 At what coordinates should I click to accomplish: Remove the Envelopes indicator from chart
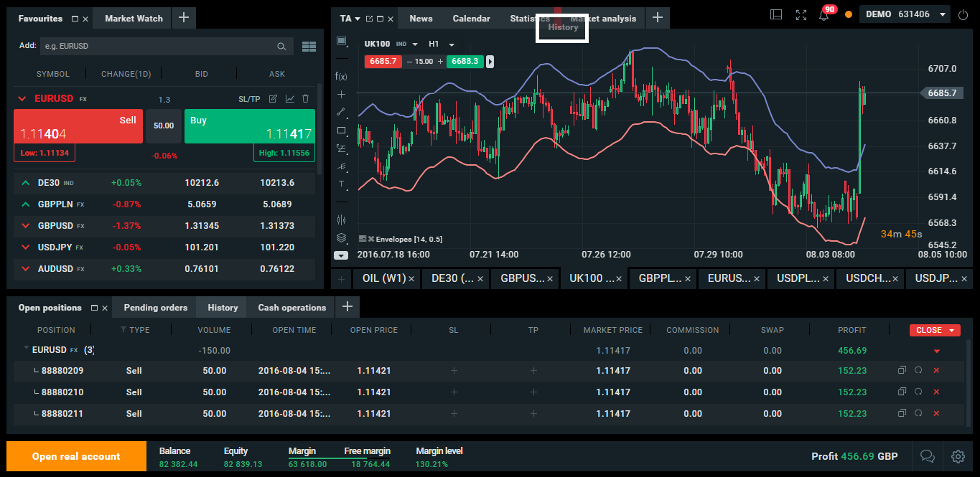pyautogui.click(x=371, y=239)
